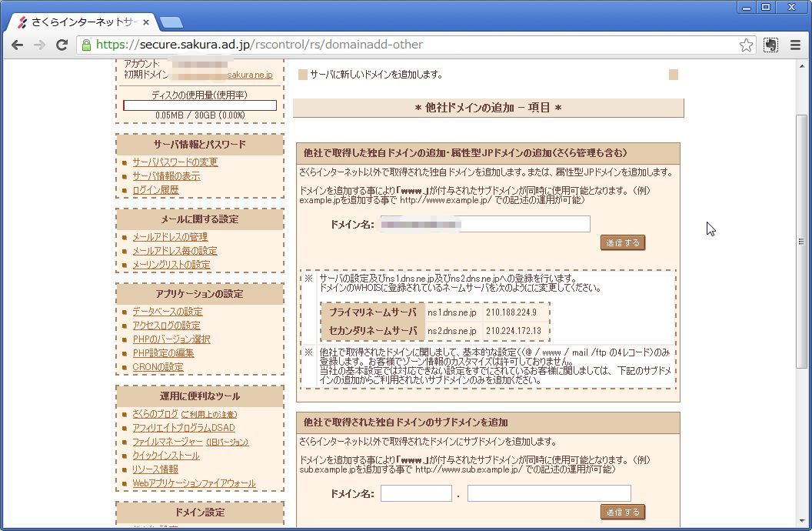Image resolution: width=812 pixels, height=531 pixels.
Task: Open アクセスログの設定 link
Action: [x=166, y=326]
